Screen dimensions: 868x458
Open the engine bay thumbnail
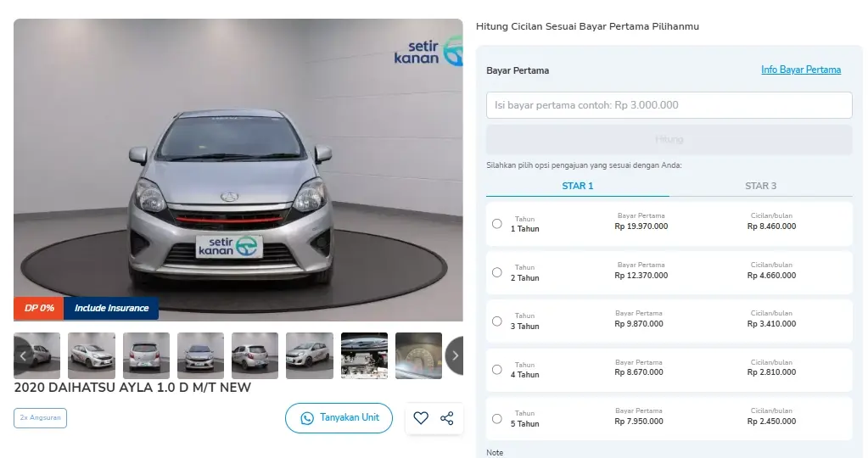[x=364, y=355]
